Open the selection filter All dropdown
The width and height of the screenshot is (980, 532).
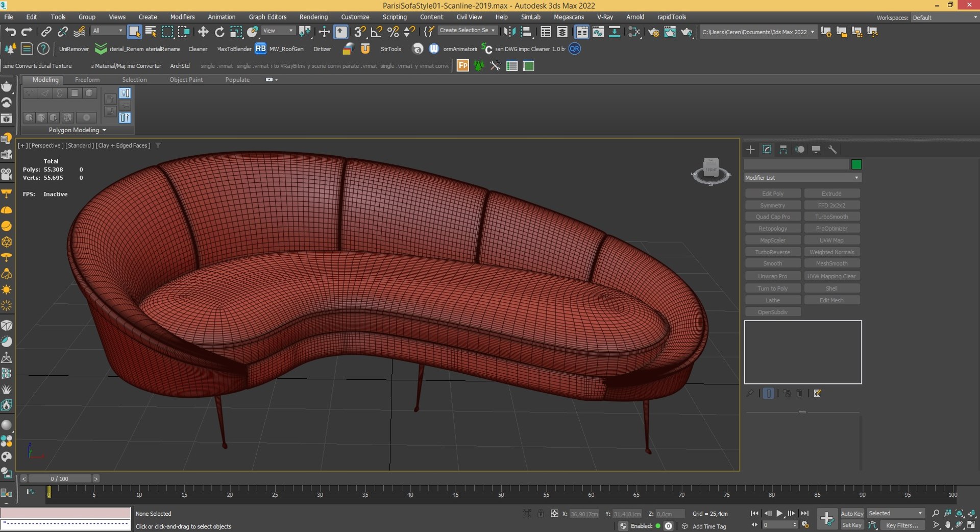coord(108,31)
